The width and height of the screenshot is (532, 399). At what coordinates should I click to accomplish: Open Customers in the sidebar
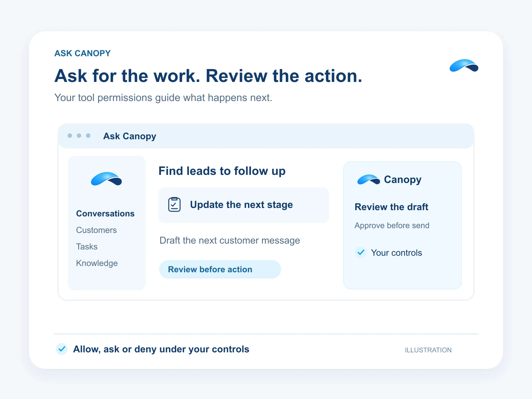coord(97,230)
